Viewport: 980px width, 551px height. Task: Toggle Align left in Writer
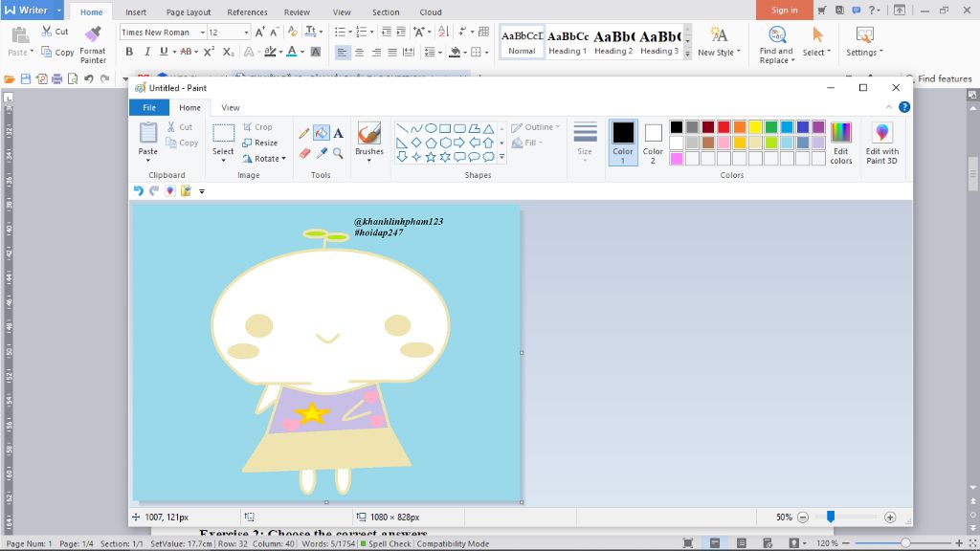(x=342, y=53)
